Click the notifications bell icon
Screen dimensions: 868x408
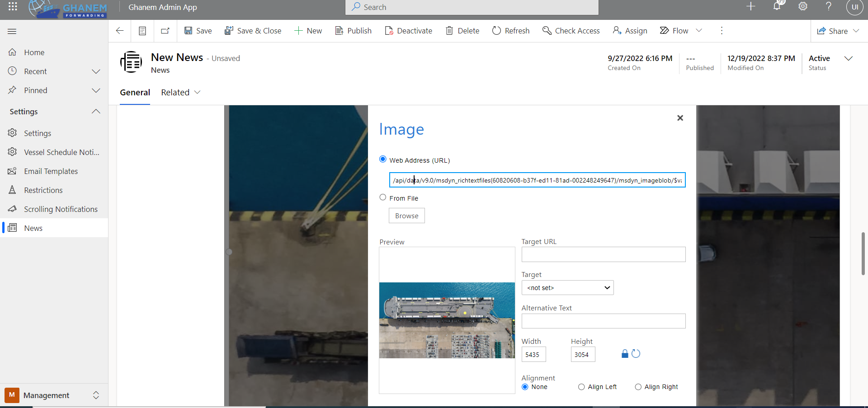[777, 6]
